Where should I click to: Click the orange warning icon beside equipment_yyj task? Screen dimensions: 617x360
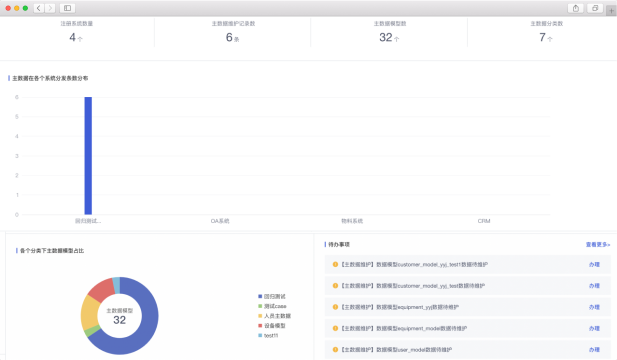pos(335,307)
